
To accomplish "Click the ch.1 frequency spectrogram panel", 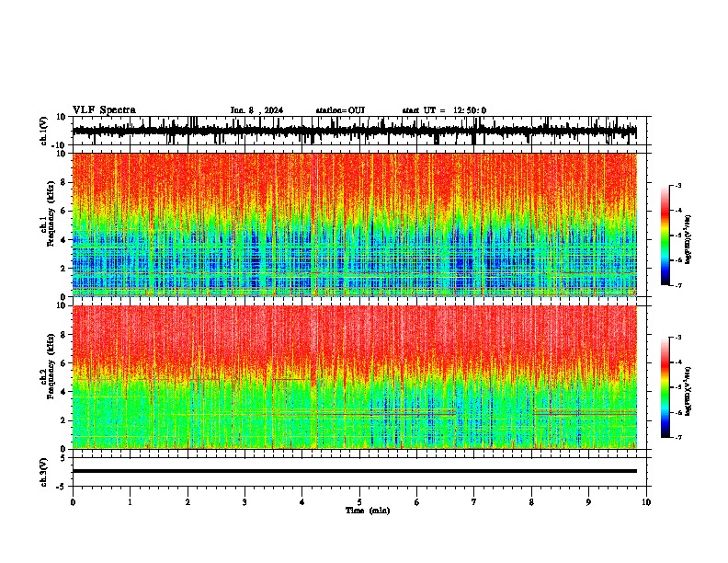I will (x=355, y=224).
